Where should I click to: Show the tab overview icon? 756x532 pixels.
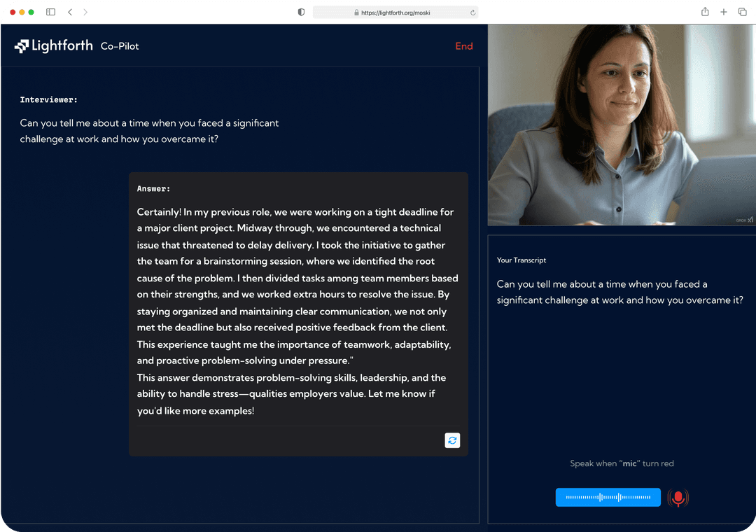tap(742, 12)
